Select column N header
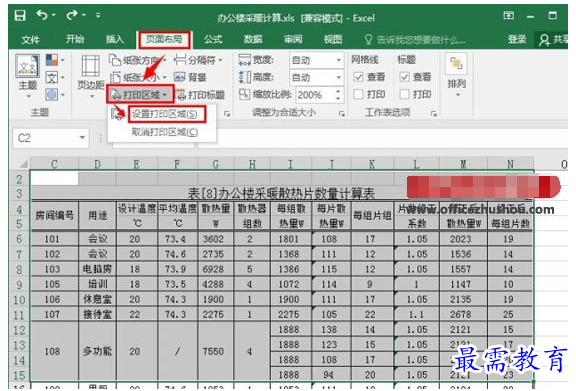The width and height of the screenshot is (576, 391). point(510,164)
